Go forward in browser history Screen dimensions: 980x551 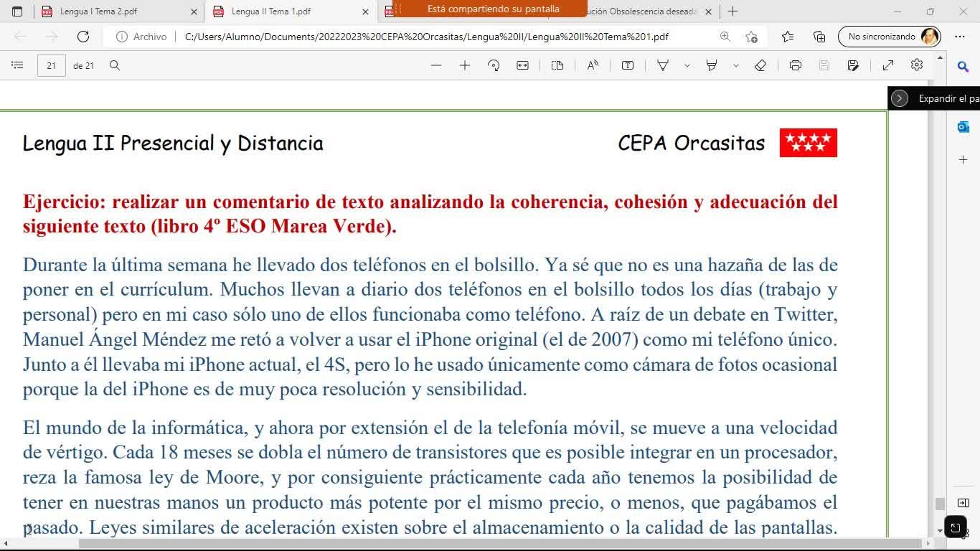coord(52,37)
